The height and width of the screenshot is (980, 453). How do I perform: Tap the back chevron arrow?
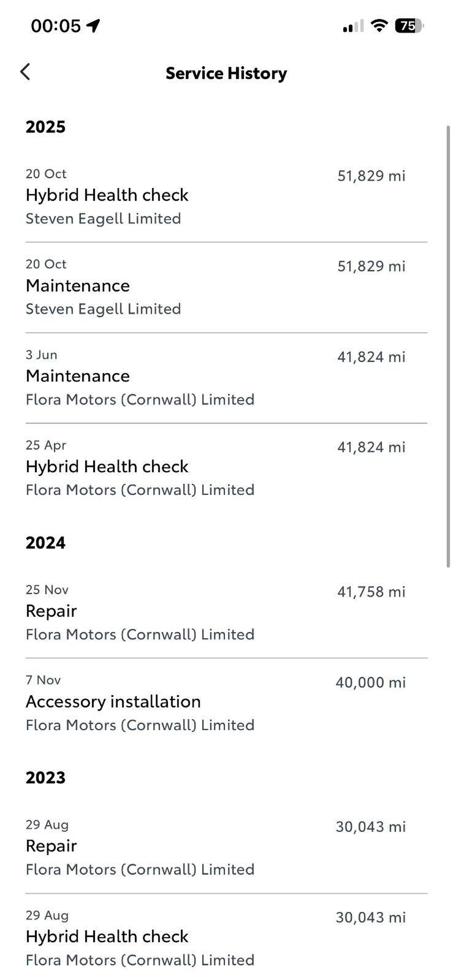tap(25, 72)
